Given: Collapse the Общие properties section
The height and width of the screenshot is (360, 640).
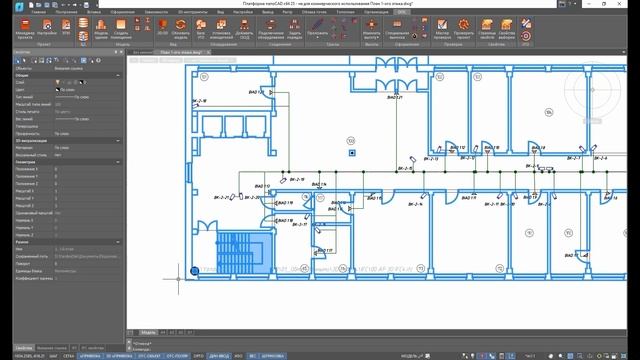Looking at the screenshot, I should pyautogui.click(x=118, y=76).
